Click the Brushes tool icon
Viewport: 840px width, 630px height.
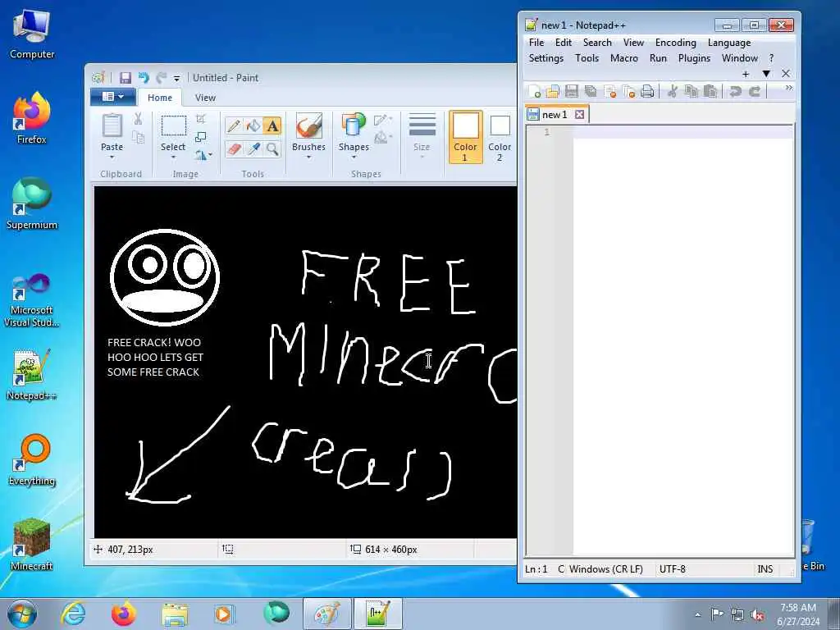(x=308, y=126)
